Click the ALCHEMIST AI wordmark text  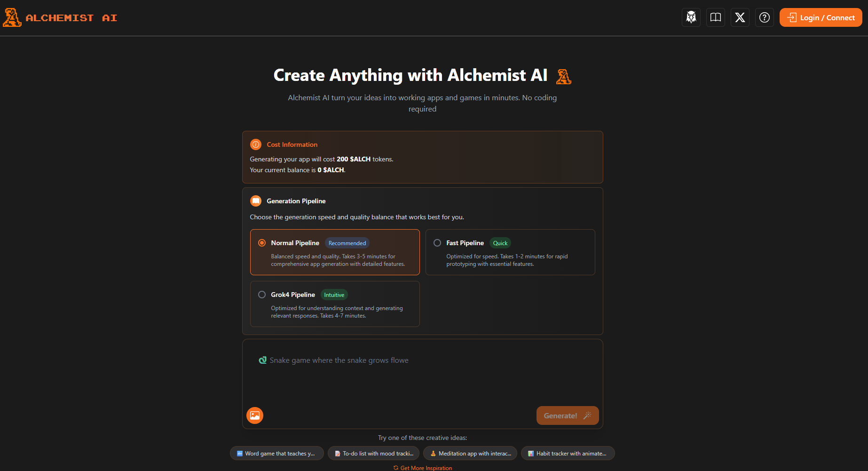[x=71, y=18]
